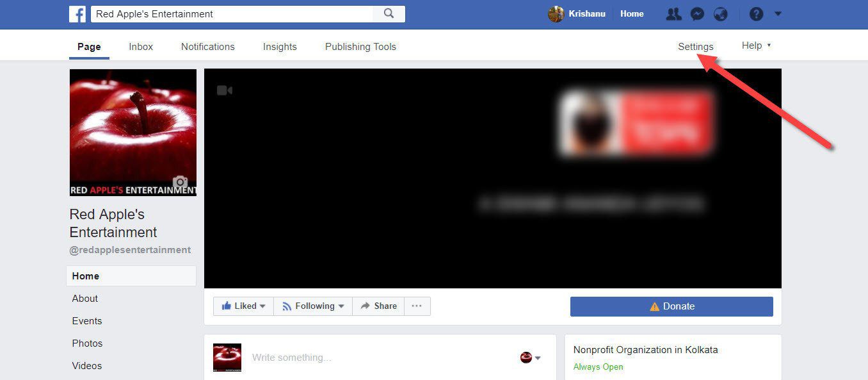Open Photos in the left sidebar

pyautogui.click(x=87, y=343)
